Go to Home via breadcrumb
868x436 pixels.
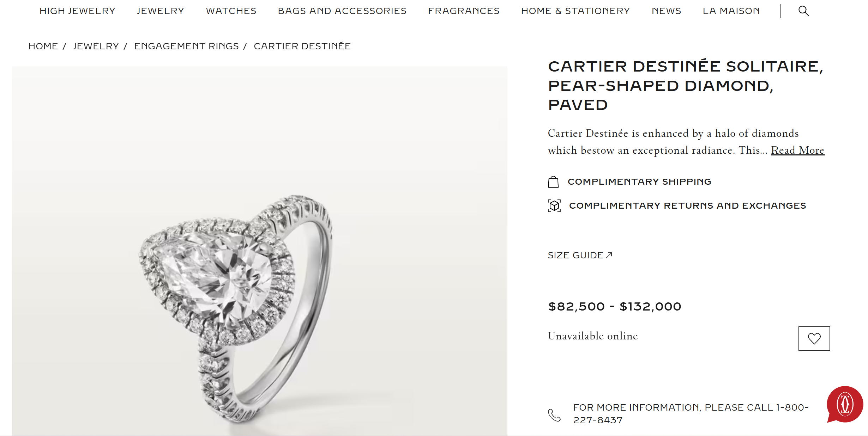pos(43,46)
